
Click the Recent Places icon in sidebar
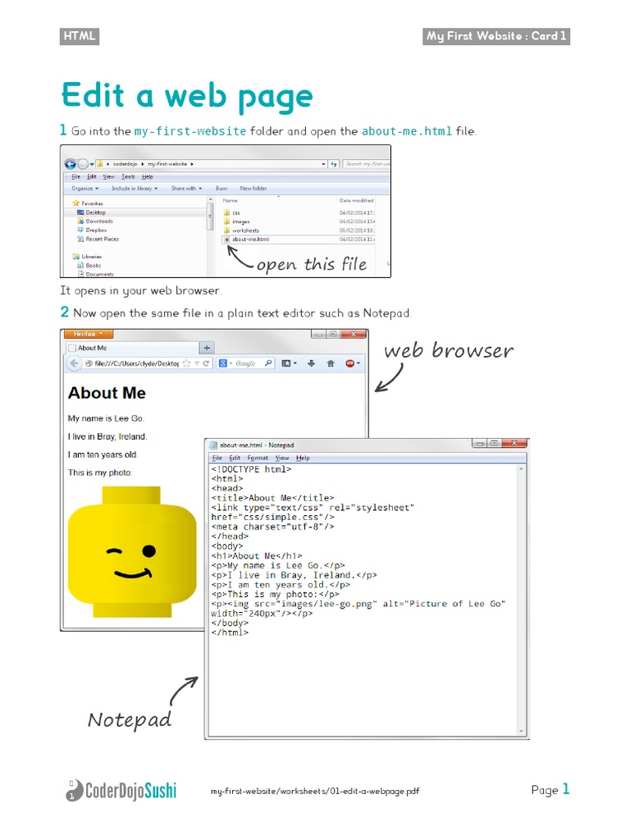pos(80,239)
